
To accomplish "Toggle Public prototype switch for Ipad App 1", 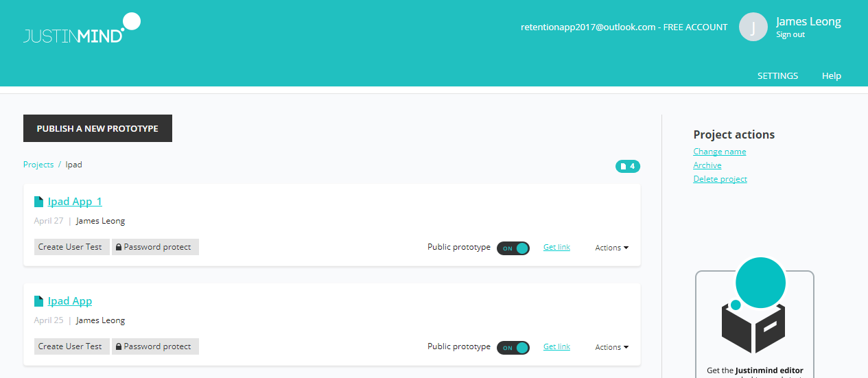I will 513,248.
